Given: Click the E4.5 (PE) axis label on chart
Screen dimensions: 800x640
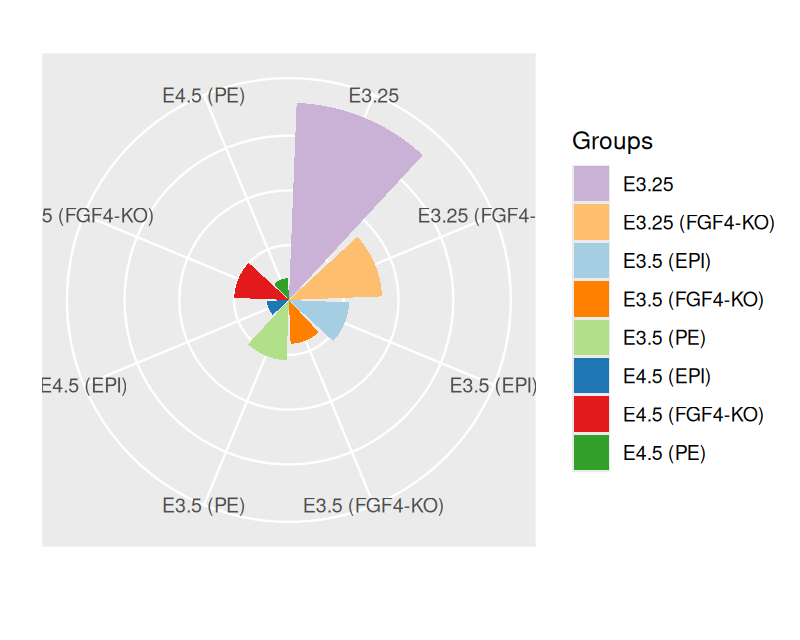Looking at the screenshot, I should click(204, 96).
